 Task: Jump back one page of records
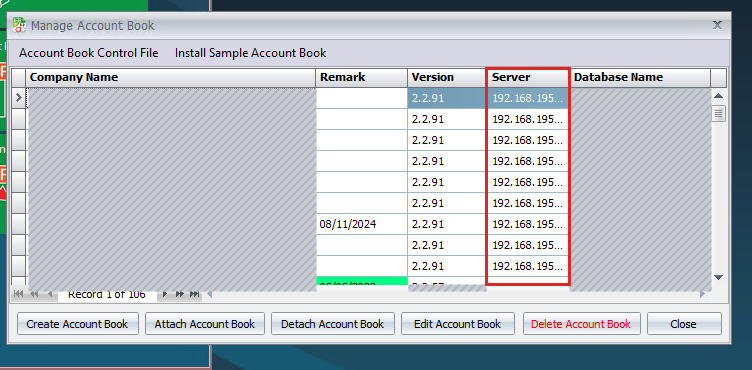tap(34, 294)
